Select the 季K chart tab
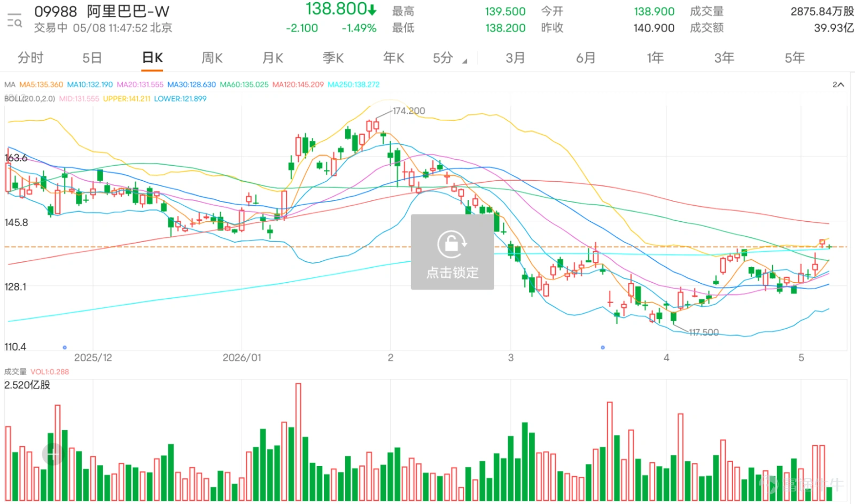 (333, 58)
